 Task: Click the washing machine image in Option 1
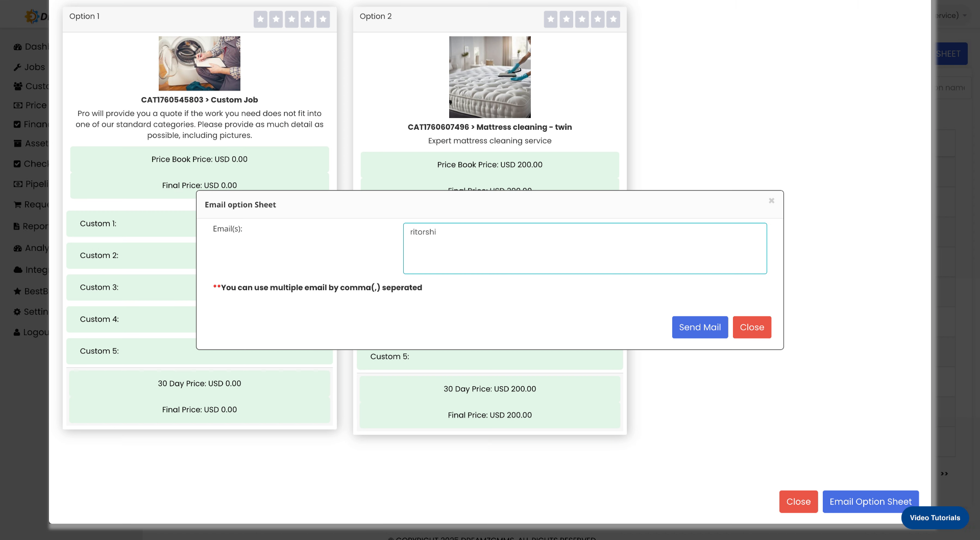pyautogui.click(x=200, y=63)
